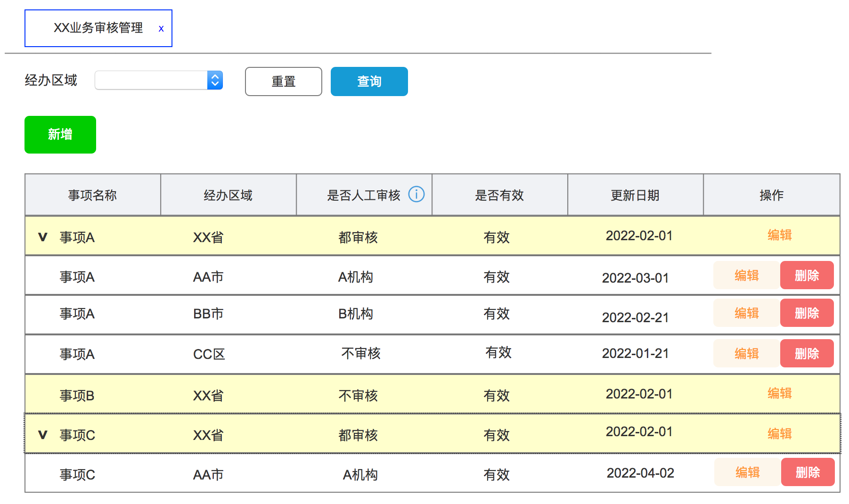Click the 经办区域 filter label

tap(51, 80)
